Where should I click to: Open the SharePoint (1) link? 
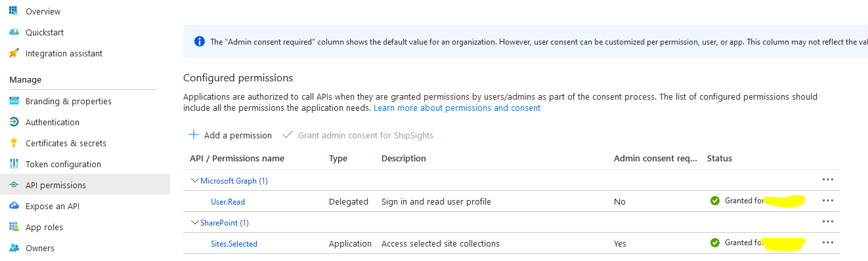click(x=225, y=222)
